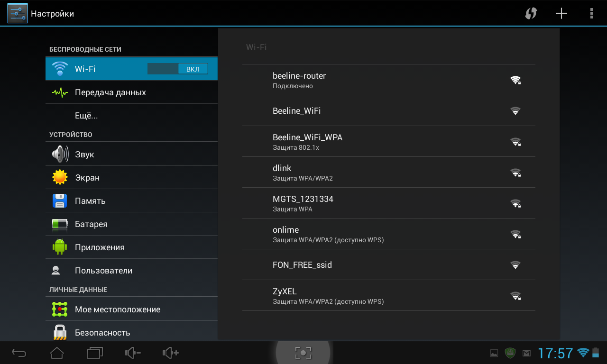
Task: Select the onlime network
Action: pos(388,234)
